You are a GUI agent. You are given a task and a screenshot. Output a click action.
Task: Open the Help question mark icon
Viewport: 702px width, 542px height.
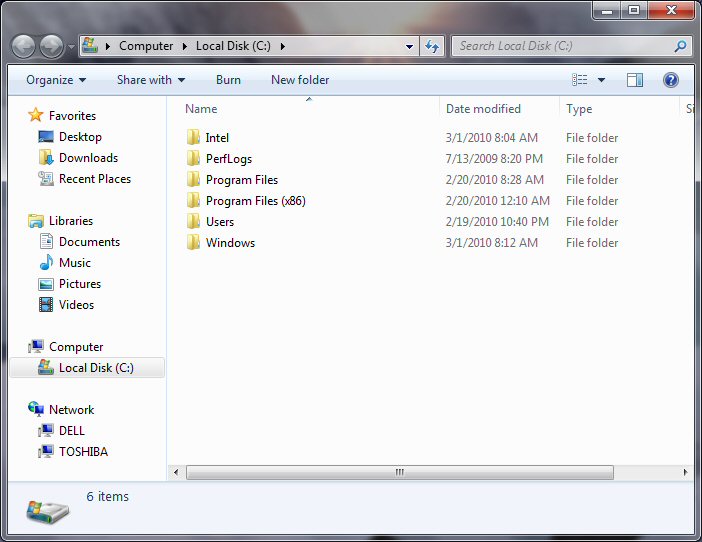671,80
